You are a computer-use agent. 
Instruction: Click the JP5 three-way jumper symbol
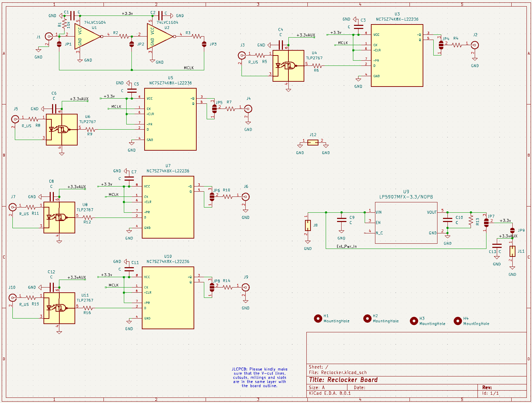[214, 109]
